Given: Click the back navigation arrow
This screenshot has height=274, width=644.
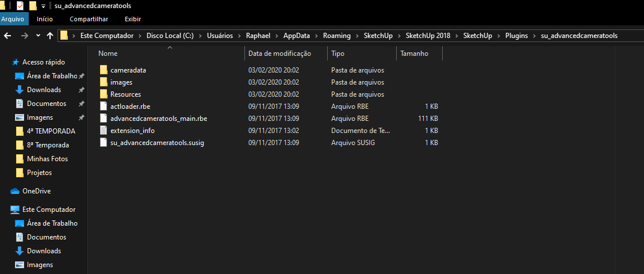Looking at the screenshot, I should click(7, 36).
